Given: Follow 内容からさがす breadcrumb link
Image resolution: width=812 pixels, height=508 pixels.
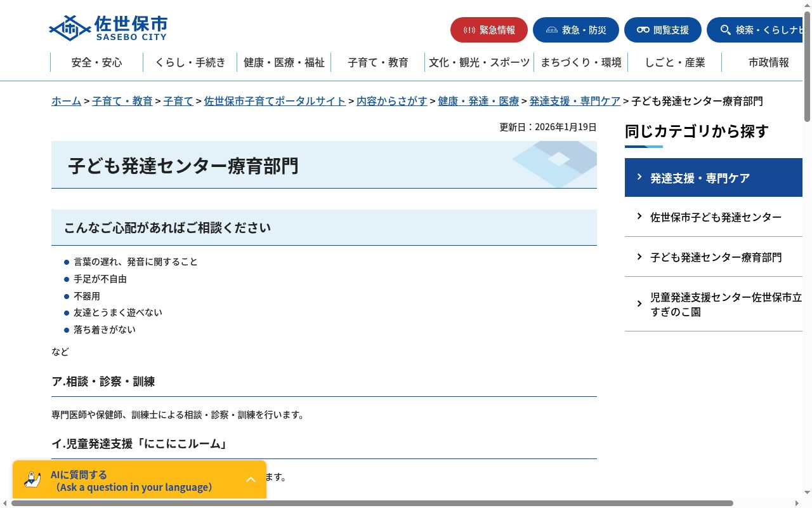Looking at the screenshot, I should [392, 101].
